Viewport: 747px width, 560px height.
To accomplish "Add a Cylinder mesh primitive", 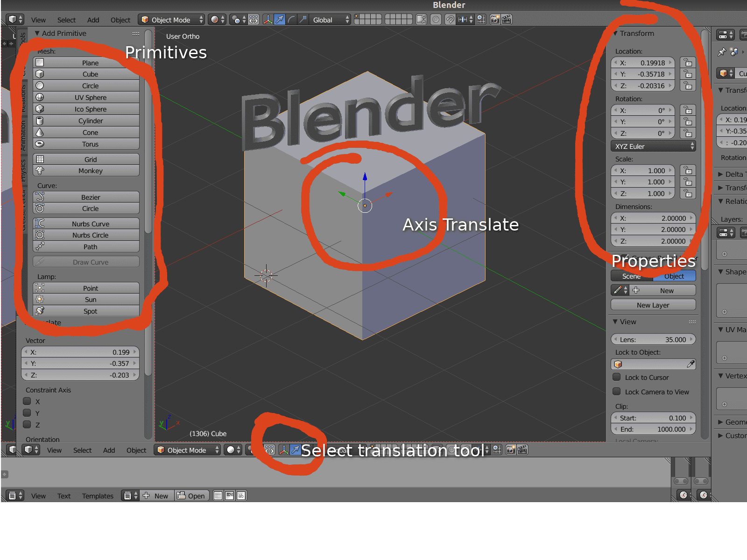I will pyautogui.click(x=86, y=121).
